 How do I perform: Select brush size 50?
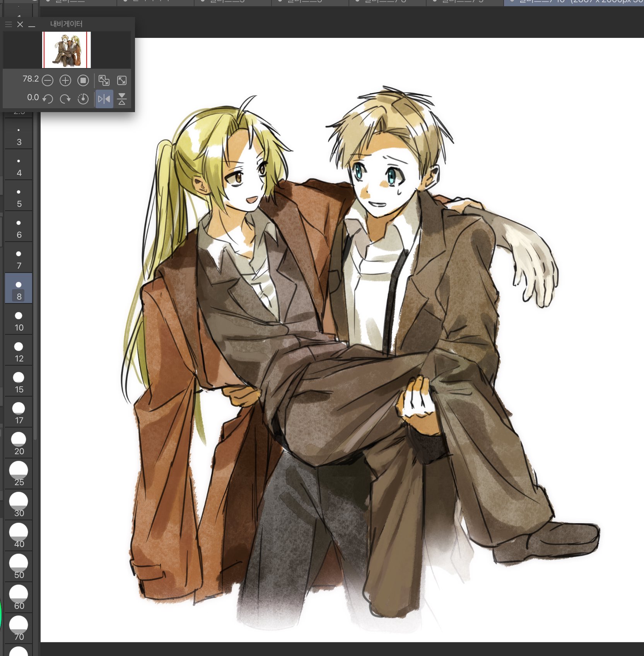click(19, 566)
